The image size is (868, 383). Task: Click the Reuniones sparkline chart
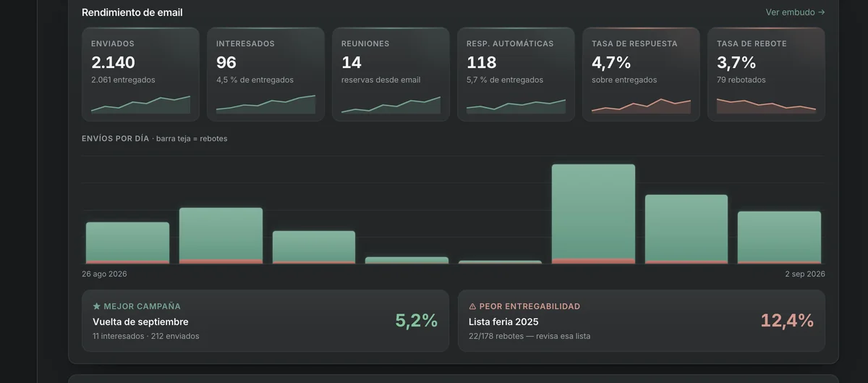coord(391,104)
